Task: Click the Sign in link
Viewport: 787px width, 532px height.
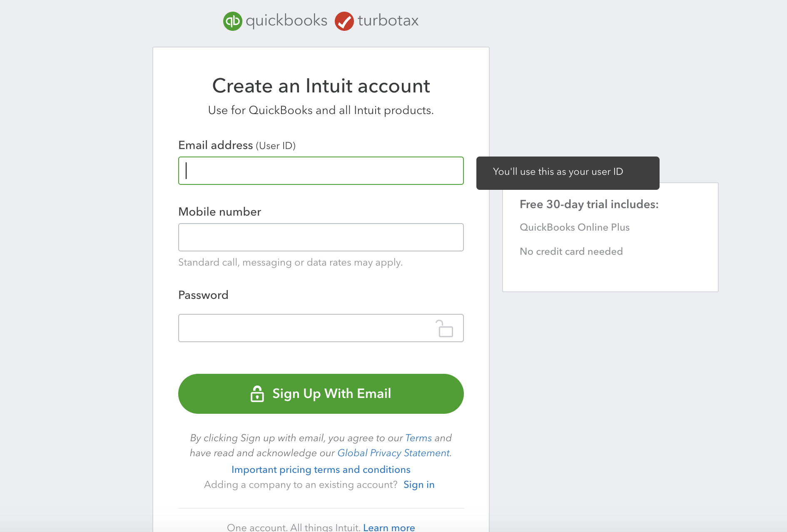Action: pos(419,484)
